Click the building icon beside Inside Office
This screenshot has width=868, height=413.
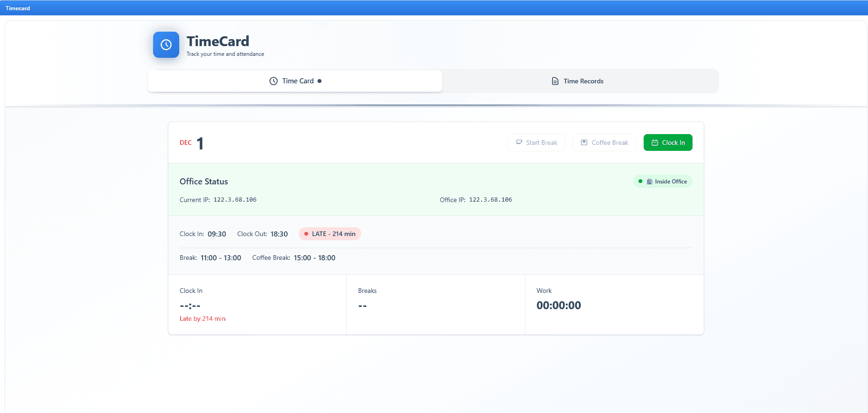(x=650, y=182)
